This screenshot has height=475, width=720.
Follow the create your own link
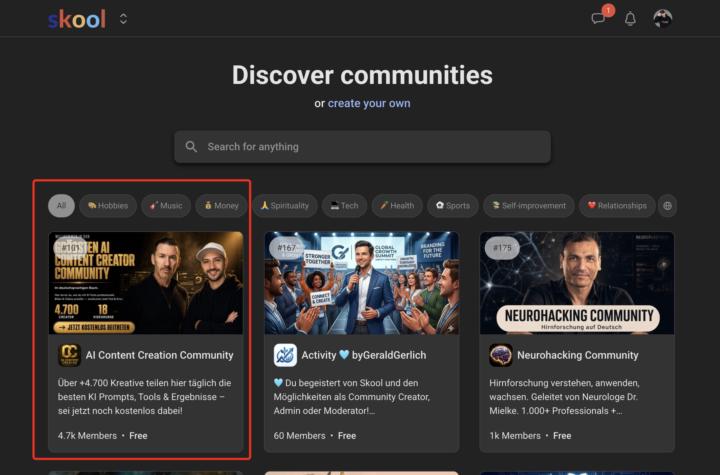point(369,103)
